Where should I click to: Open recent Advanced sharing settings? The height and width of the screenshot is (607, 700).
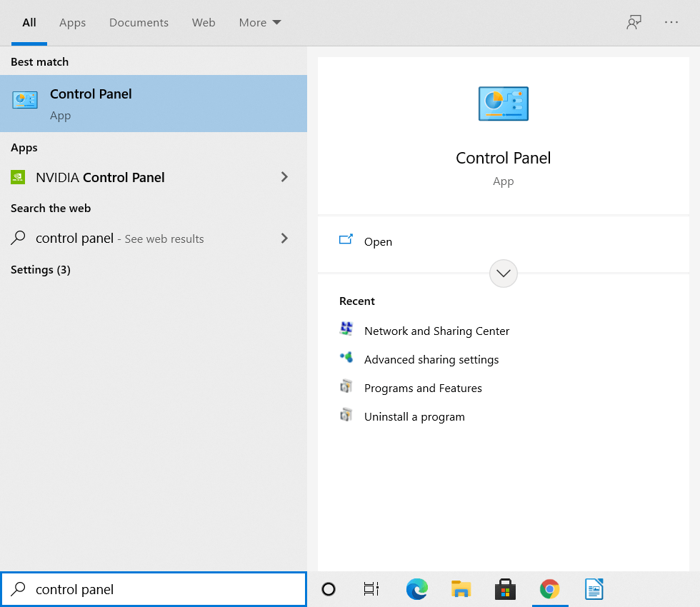431,359
